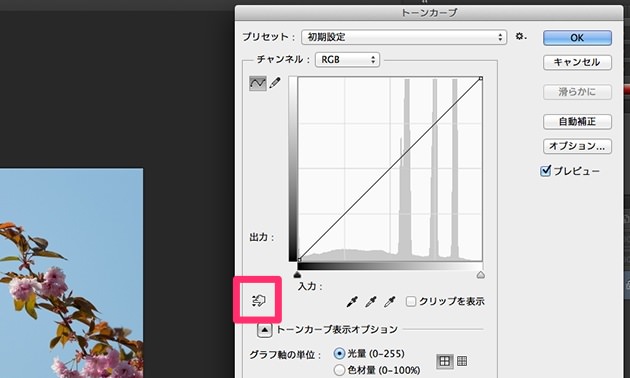The width and height of the screenshot is (630, 378).
Task: Select the pencil draw-curve tool
Action: (x=275, y=83)
